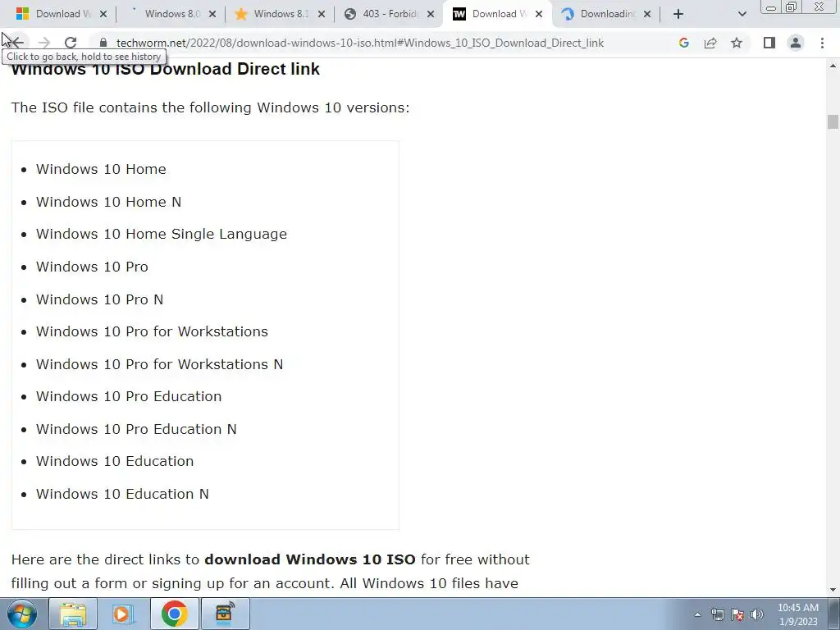Click the bold 'download Windows 10 ISO' text
The height and width of the screenshot is (630, 840).
[310, 559]
